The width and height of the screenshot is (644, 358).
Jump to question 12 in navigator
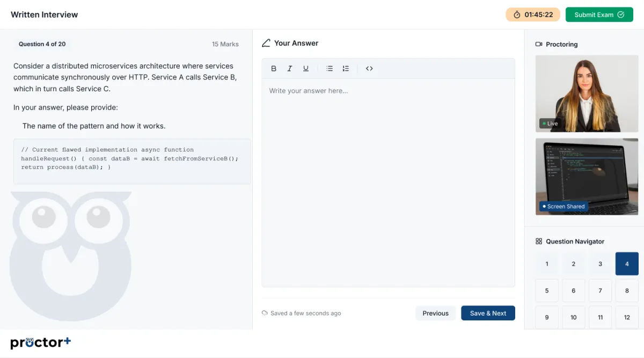pyautogui.click(x=627, y=317)
